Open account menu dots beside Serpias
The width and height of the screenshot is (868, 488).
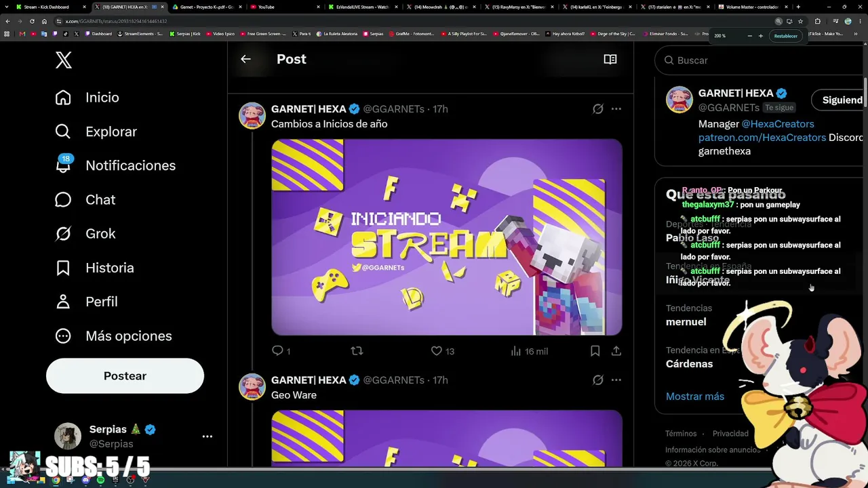pyautogui.click(x=208, y=436)
